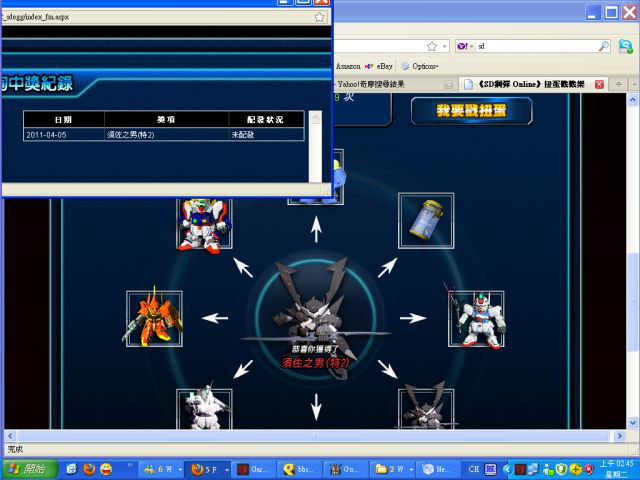Click the page vertical scrollbar up arrow
640x480 pixels.
click(632, 100)
